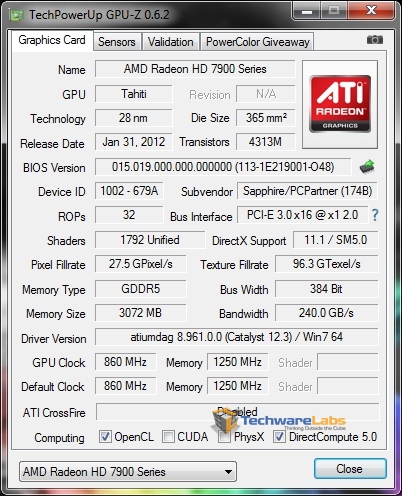Viewport: 402px width, 496px height.
Task: Select the Graphics Card tab
Action: pos(52,40)
